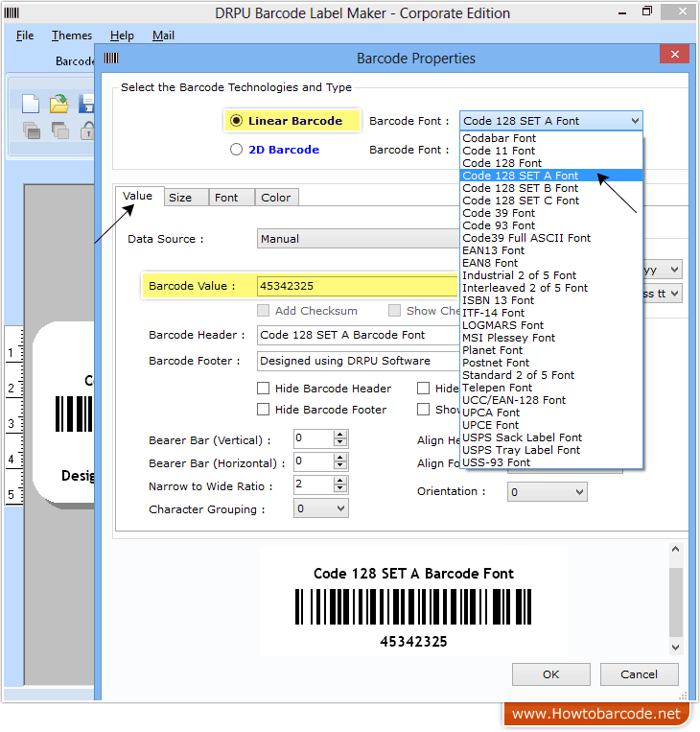Click the OK button

(x=551, y=674)
